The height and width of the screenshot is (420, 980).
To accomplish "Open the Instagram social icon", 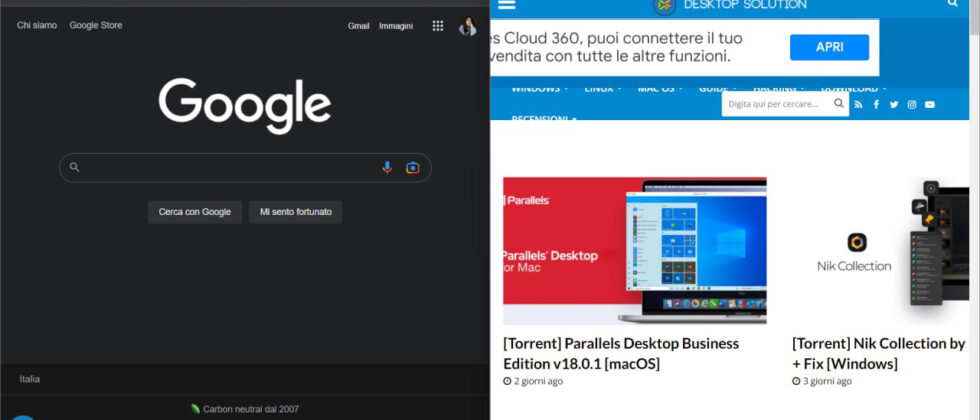I will (x=912, y=104).
